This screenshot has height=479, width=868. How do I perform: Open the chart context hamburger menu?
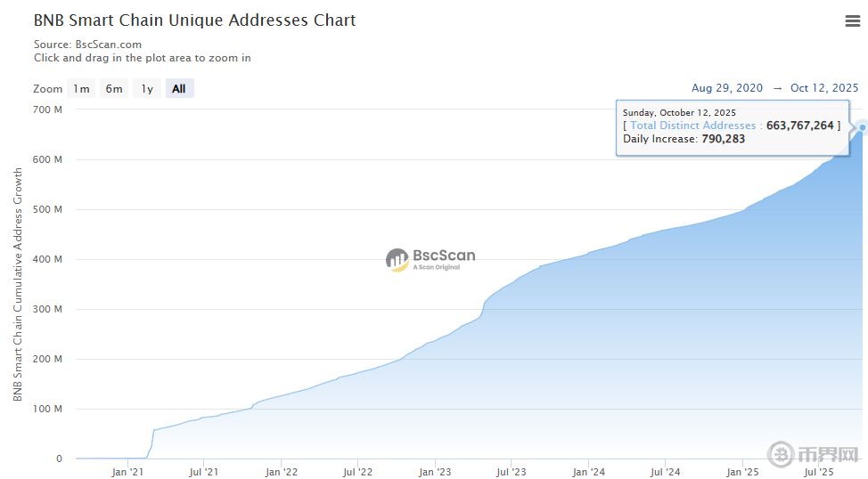tap(852, 21)
